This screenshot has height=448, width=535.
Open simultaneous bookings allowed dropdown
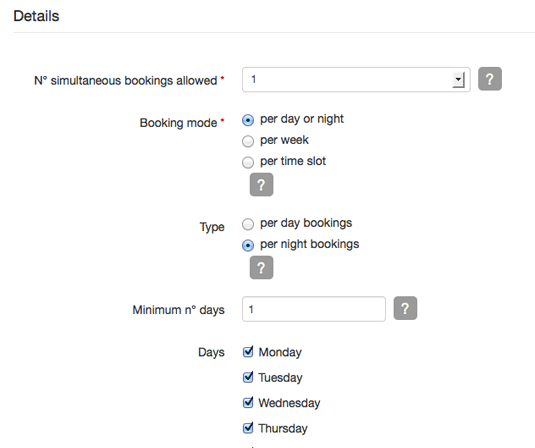pos(356,80)
